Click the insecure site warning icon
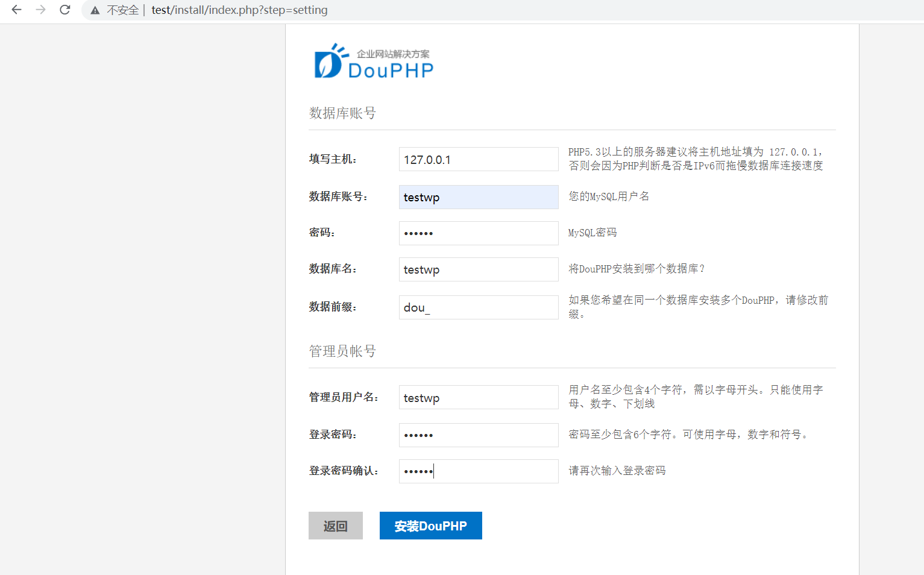This screenshot has width=924, height=575. (x=95, y=10)
